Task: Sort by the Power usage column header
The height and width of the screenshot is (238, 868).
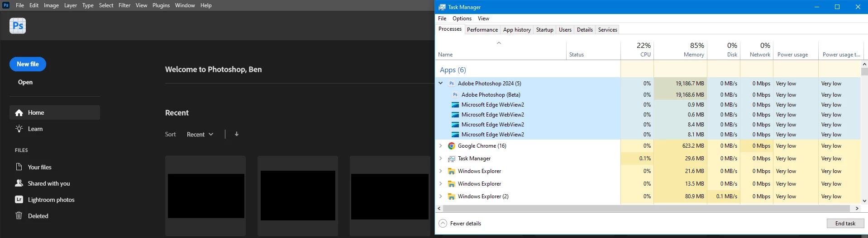Action: pyautogui.click(x=796, y=50)
